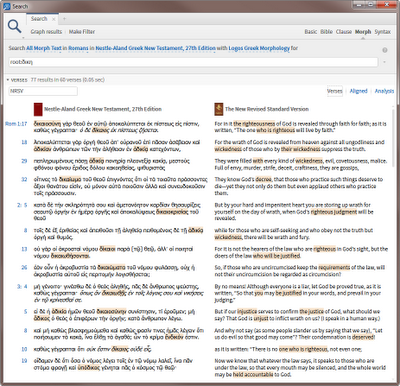
Task: Click highlighted word 'requirements' in NRSV
Action: click(x=334, y=267)
